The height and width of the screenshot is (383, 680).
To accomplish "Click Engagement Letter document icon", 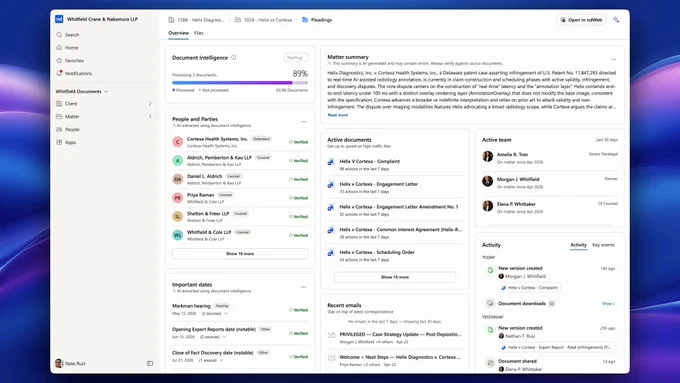I will 330,184.
